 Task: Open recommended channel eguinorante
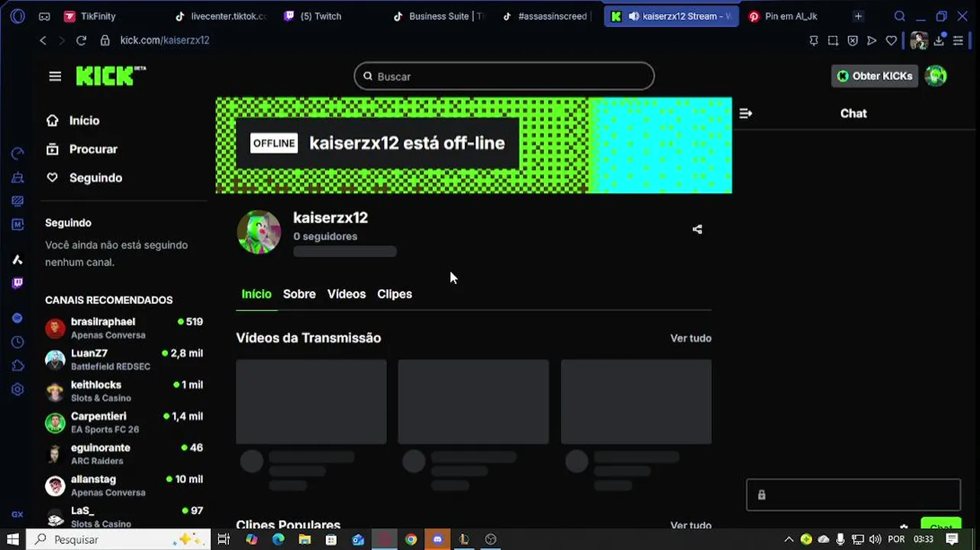pyautogui.click(x=124, y=454)
